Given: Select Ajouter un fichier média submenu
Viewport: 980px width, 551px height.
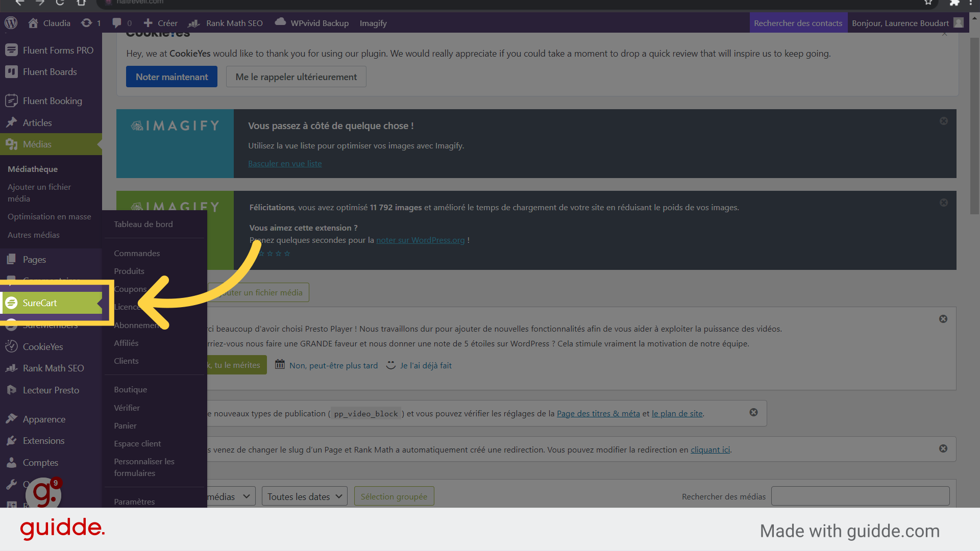Looking at the screenshot, I should click(39, 193).
